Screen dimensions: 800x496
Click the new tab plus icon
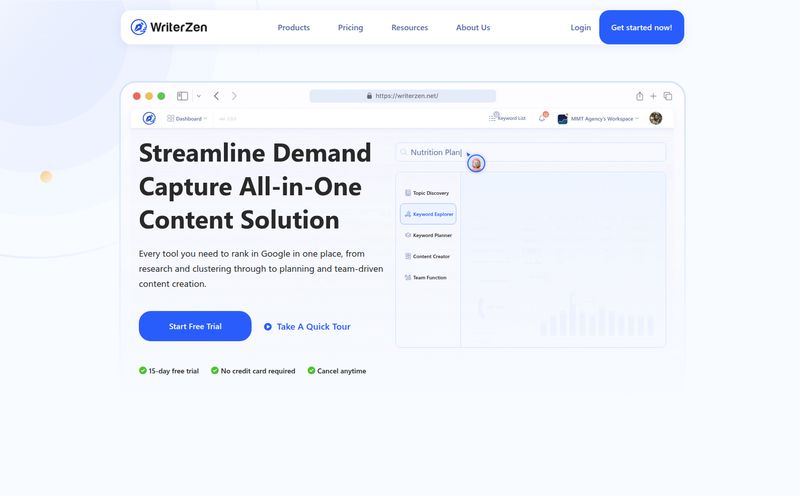[653, 96]
